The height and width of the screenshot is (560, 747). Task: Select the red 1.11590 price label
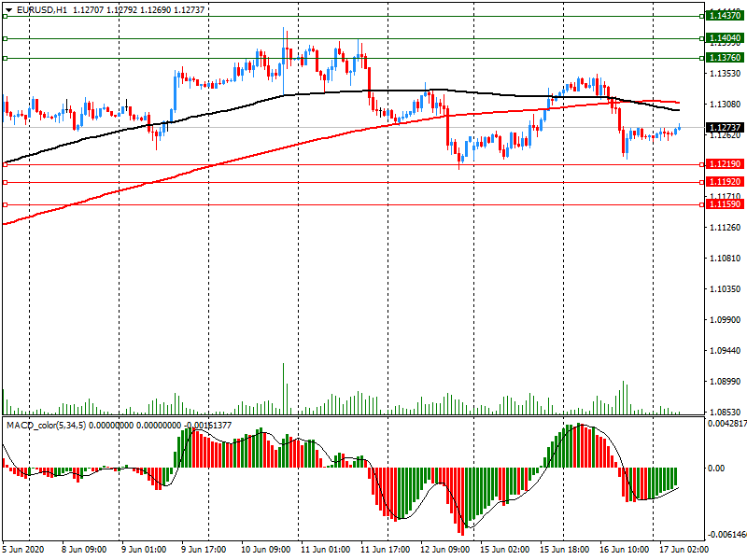(x=725, y=203)
